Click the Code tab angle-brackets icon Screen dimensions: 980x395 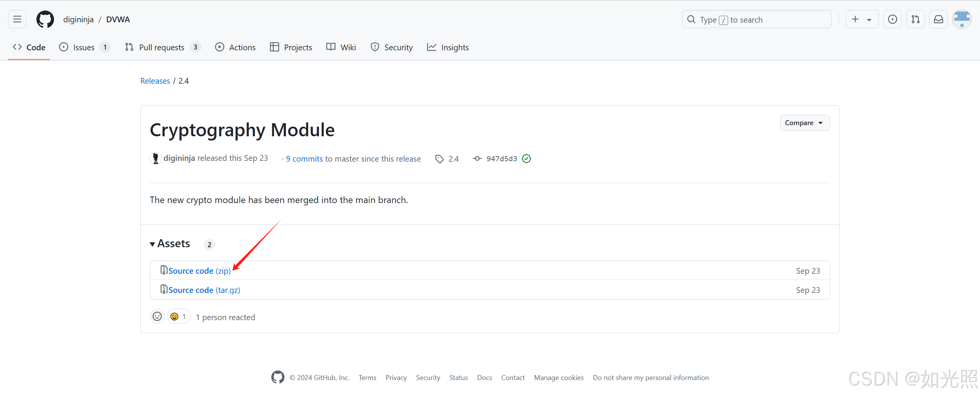pos(17,47)
